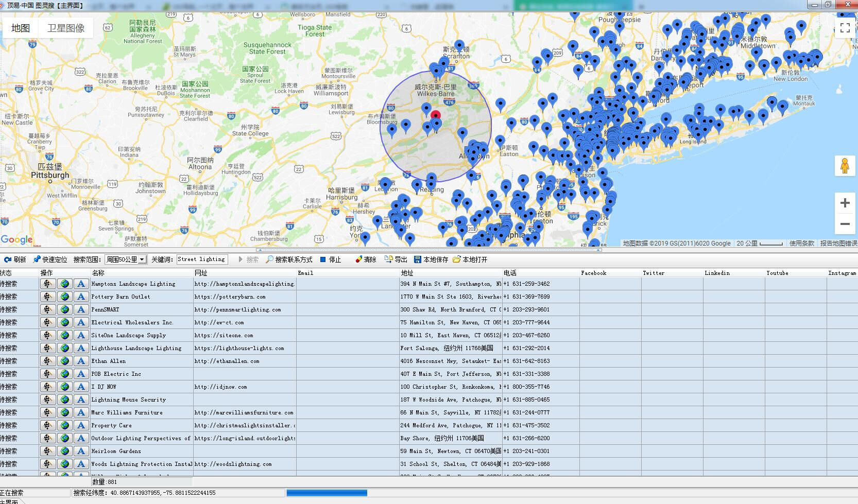Zoom in the map with the plus button

pos(845,203)
